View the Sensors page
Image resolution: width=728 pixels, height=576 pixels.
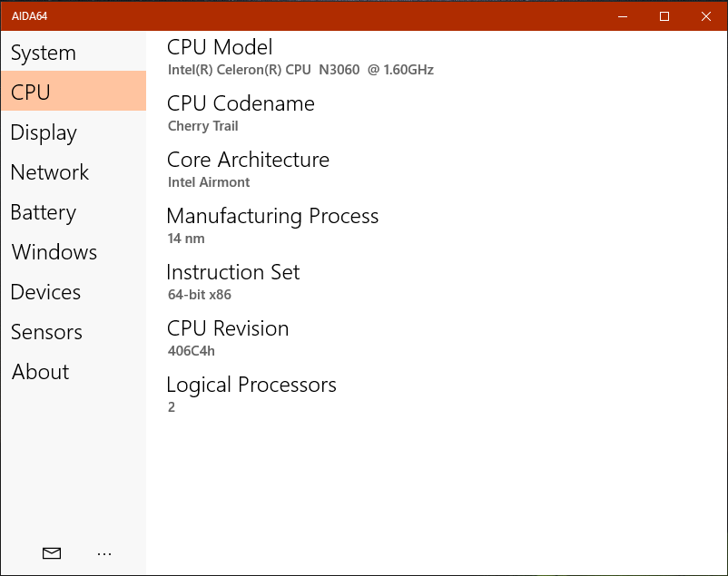[x=74, y=332]
